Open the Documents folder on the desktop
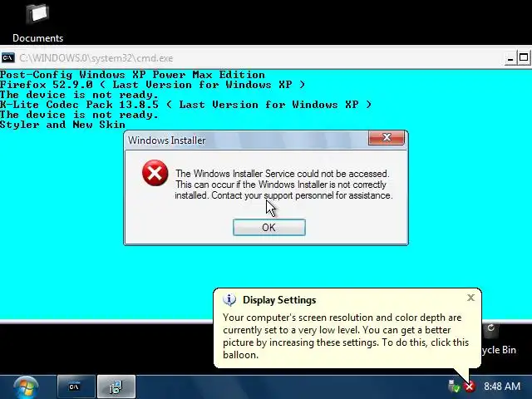Image resolution: width=532 pixels, height=399 pixels. pyautogui.click(x=37, y=22)
